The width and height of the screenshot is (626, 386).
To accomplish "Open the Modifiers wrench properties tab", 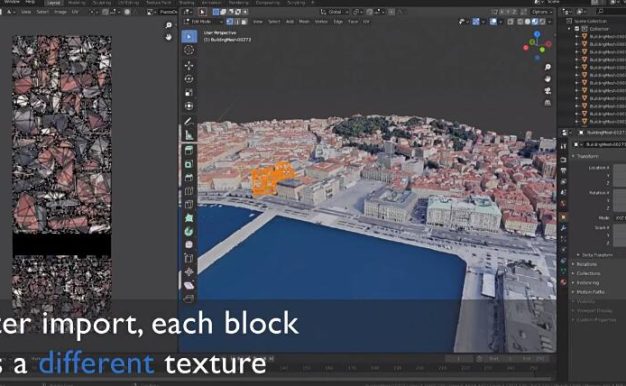I will pyautogui.click(x=563, y=228).
